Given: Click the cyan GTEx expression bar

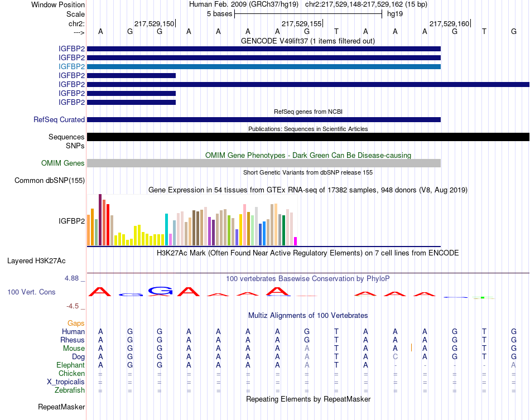Looking at the screenshot, I should pyautogui.click(x=166, y=229).
